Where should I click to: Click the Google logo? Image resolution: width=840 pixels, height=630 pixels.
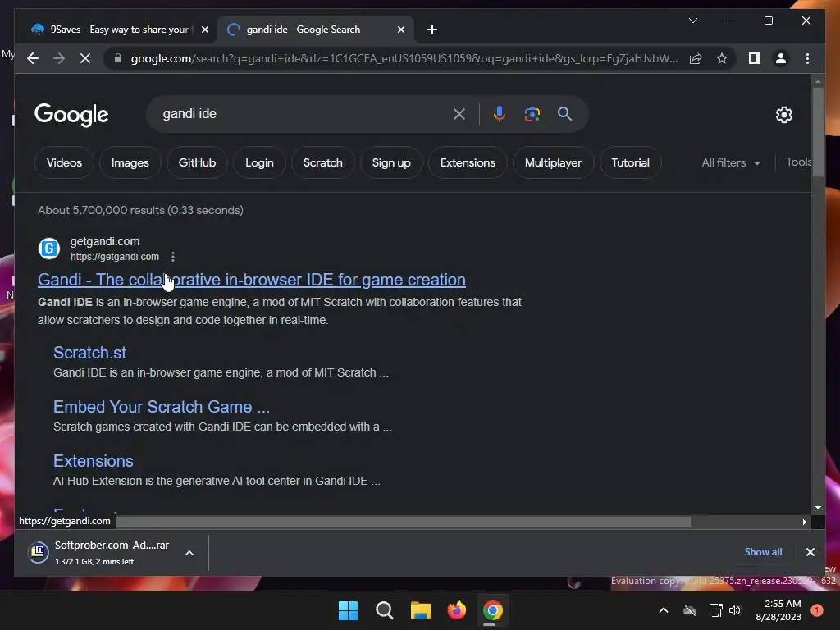(x=71, y=115)
